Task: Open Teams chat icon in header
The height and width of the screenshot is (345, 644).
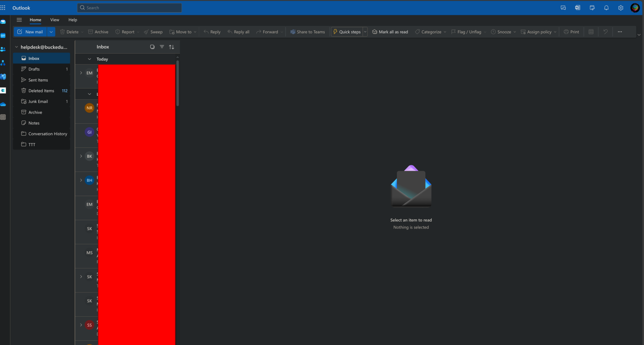Action: pyautogui.click(x=563, y=8)
